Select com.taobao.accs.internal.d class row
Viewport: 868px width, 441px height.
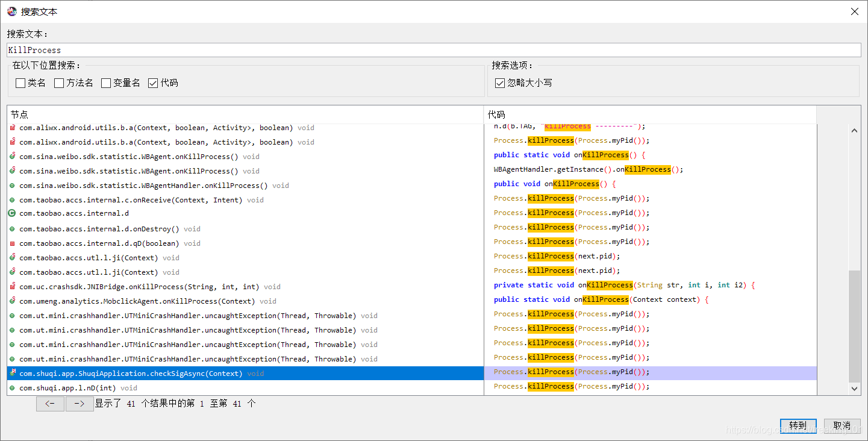coord(245,213)
